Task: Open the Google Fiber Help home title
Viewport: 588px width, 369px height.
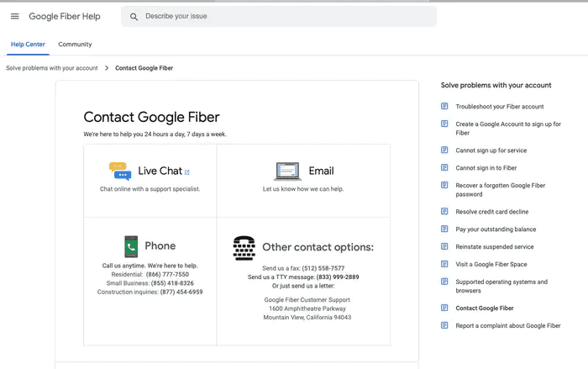Action: [65, 17]
